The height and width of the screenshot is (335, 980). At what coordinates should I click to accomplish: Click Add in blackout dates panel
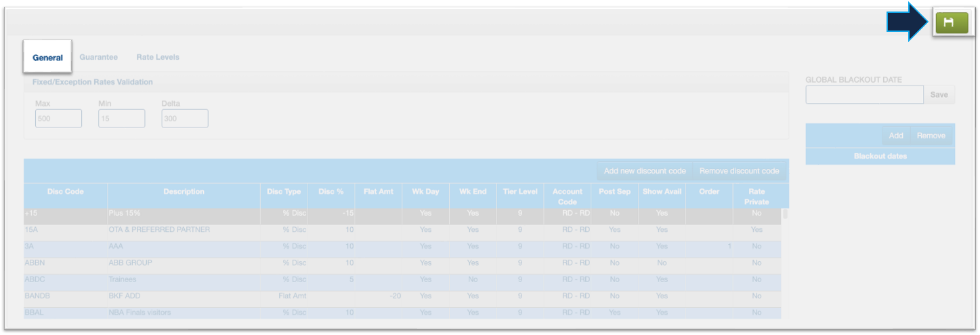point(895,136)
